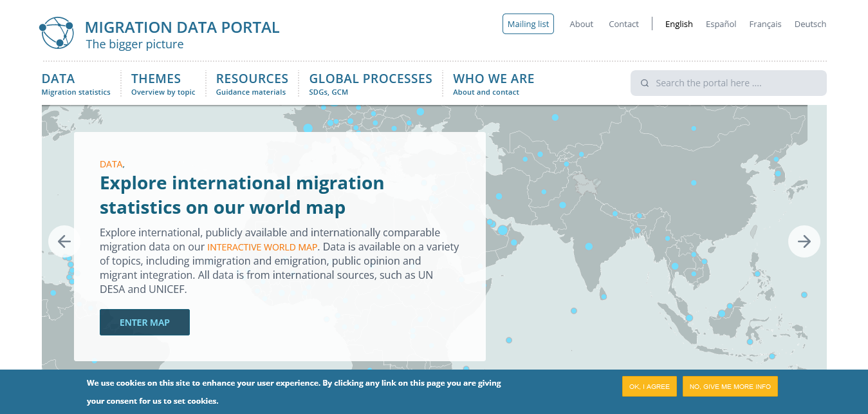Accept cookies with OK, I AGREE
The image size is (868, 414).
coord(649,386)
